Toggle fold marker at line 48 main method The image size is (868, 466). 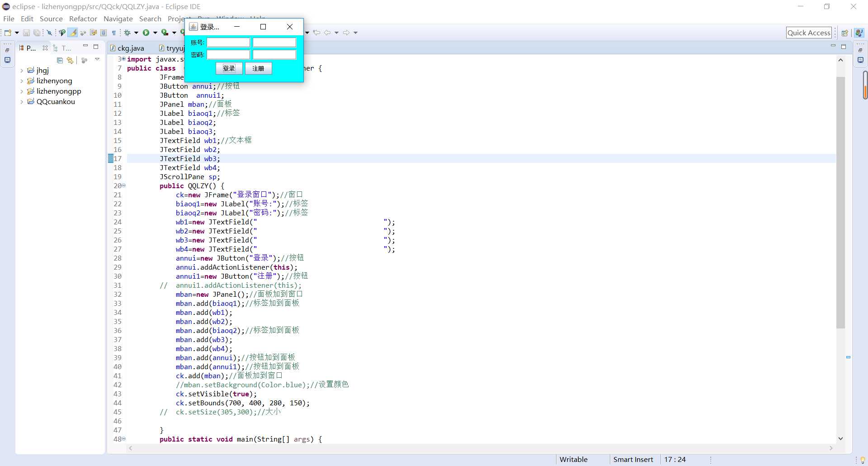pyautogui.click(x=123, y=439)
